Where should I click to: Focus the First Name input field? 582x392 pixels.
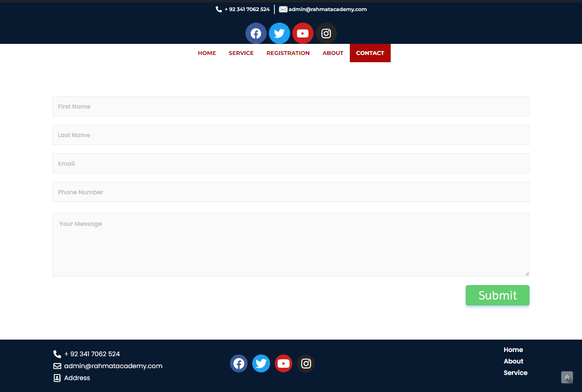click(291, 107)
